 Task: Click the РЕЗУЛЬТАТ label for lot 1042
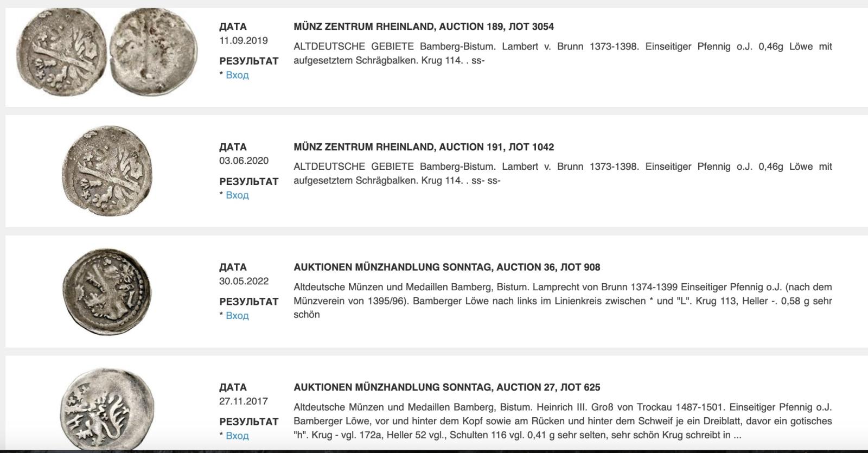coord(249,181)
